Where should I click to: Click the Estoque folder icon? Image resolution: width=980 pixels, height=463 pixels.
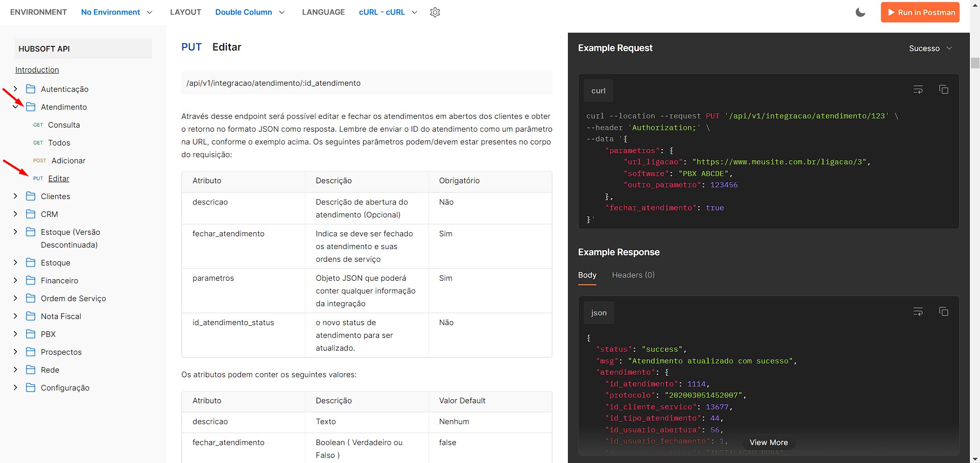[x=31, y=262]
